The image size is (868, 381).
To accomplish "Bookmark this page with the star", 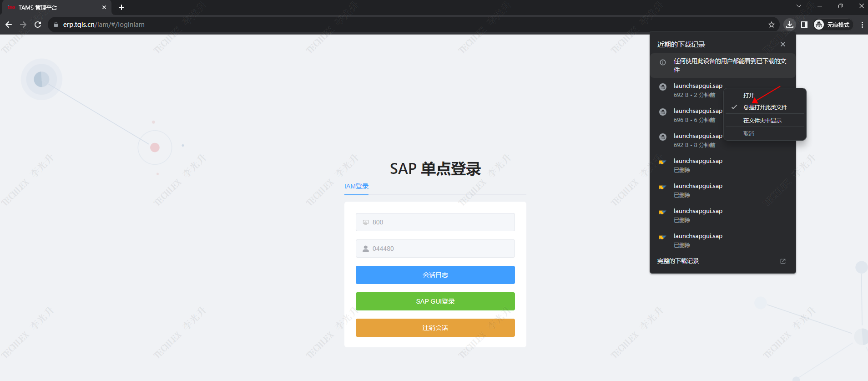I will point(772,25).
